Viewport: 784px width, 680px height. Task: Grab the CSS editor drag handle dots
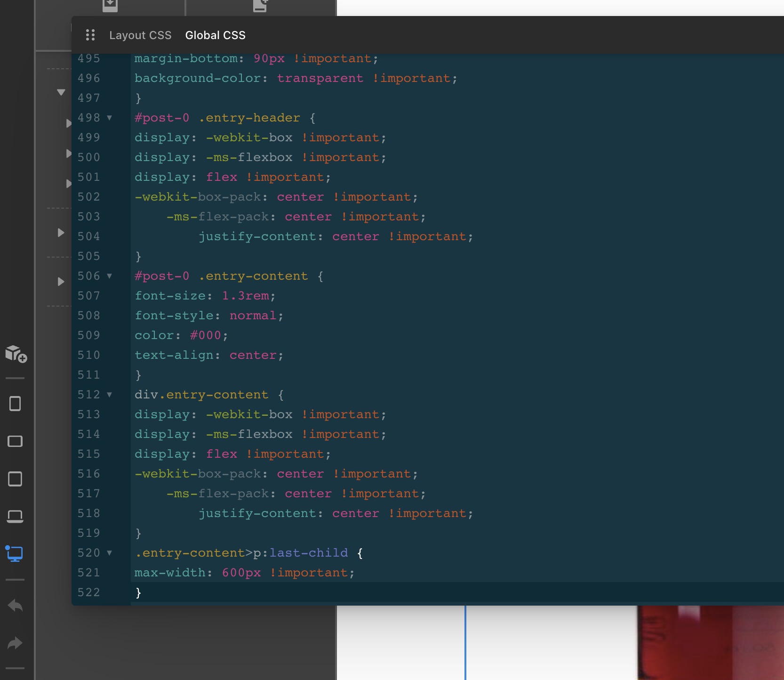(x=90, y=35)
